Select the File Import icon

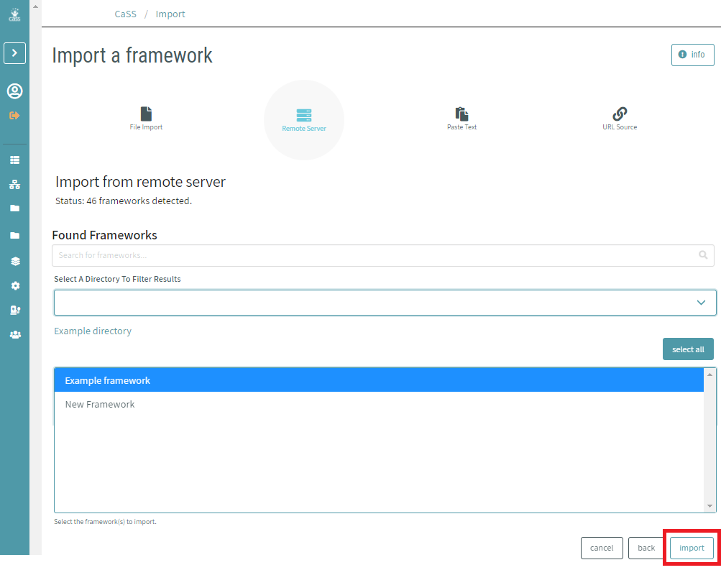tap(146, 115)
